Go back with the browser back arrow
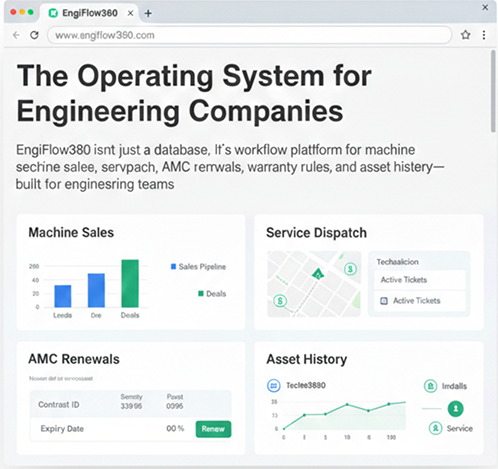 pyautogui.click(x=16, y=35)
